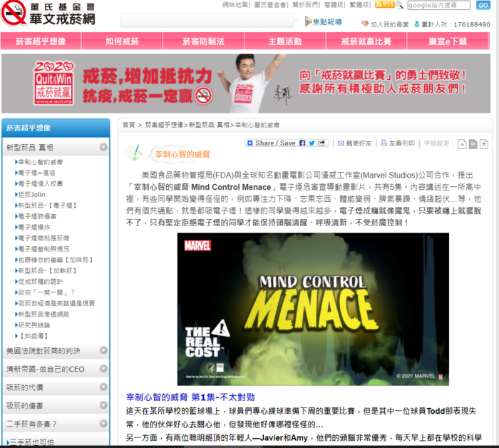Click the 焦點報導 speaker icon

point(308,21)
